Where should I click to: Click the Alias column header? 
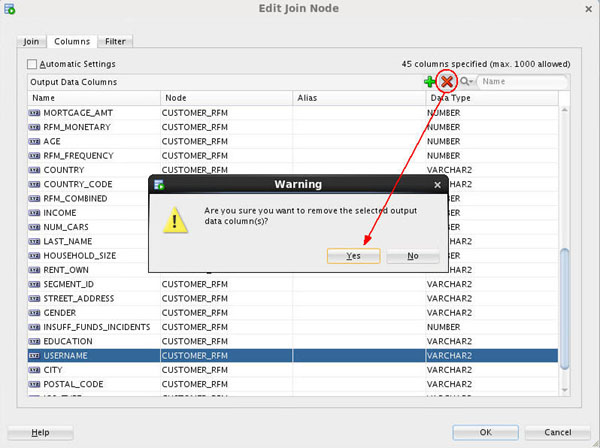(359, 98)
